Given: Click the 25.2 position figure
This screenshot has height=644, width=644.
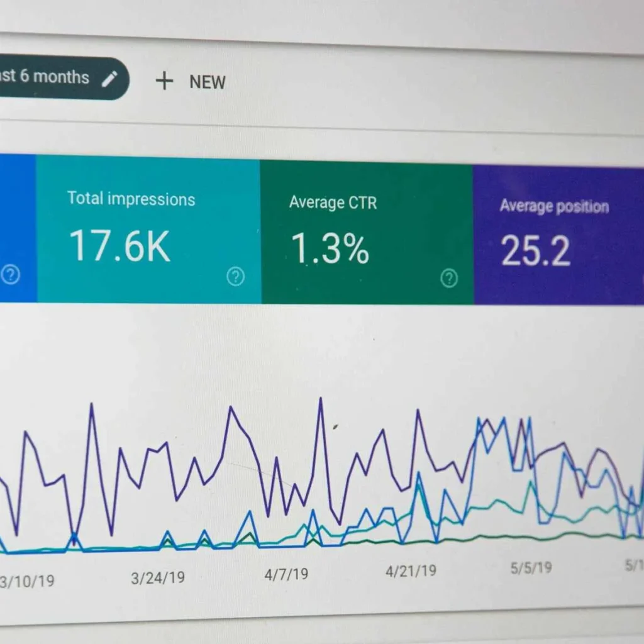Looking at the screenshot, I should (534, 252).
